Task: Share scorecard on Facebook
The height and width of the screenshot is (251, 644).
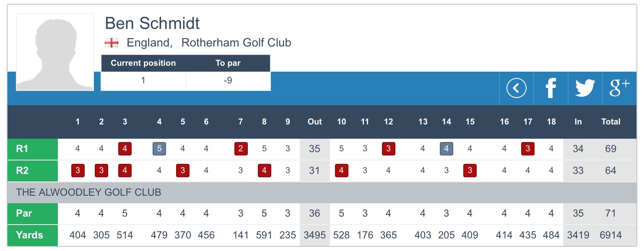Action: [x=551, y=88]
